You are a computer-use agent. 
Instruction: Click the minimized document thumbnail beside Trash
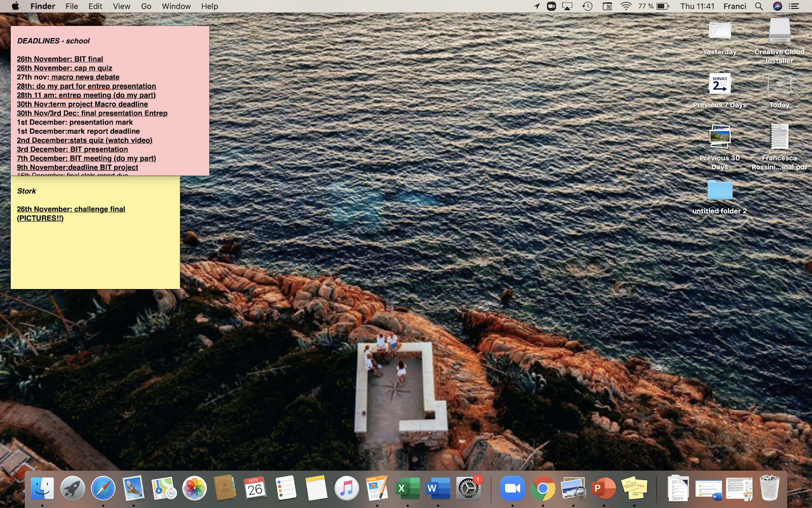739,489
